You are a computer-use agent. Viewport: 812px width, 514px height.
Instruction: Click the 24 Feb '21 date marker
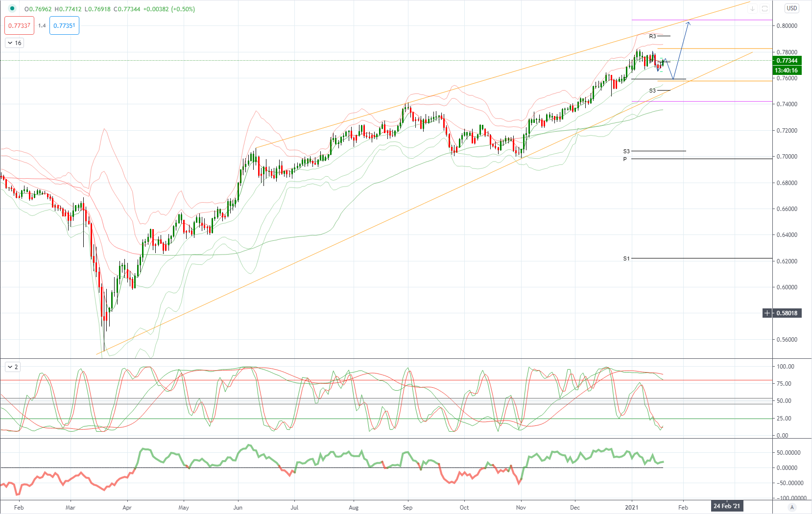click(x=727, y=506)
